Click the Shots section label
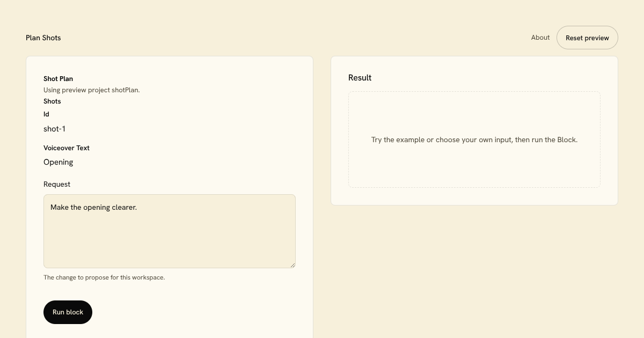Image resolution: width=644 pixels, height=338 pixels. (x=53, y=101)
